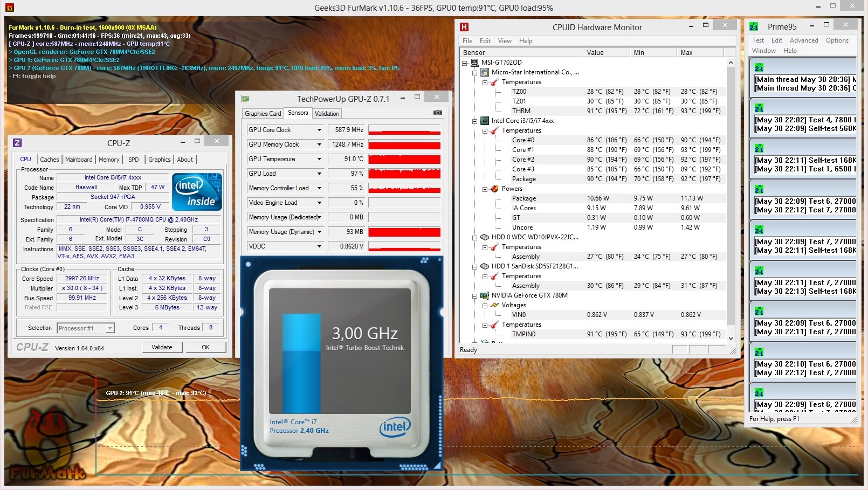The width and height of the screenshot is (868, 490).
Task: Click the GPU-Z camera screenshot icon
Action: tap(438, 113)
